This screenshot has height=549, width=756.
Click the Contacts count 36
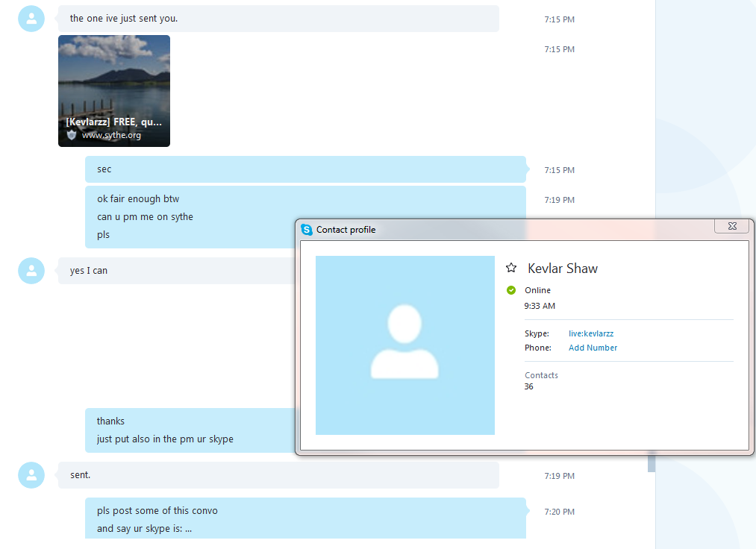coord(529,386)
